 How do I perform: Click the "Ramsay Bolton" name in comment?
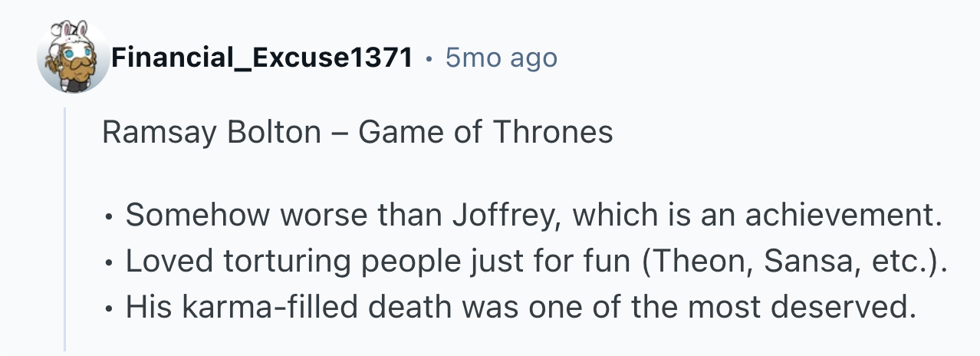click(211, 133)
